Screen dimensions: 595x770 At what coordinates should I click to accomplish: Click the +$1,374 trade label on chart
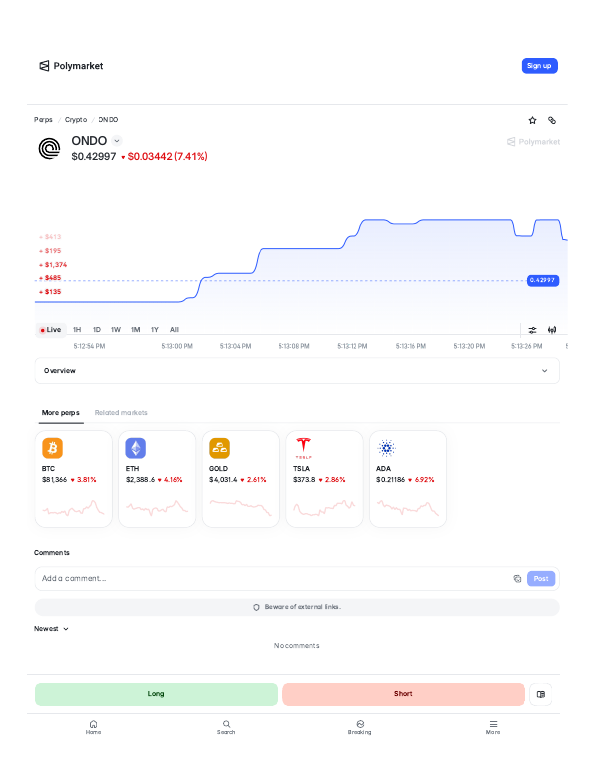coord(53,265)
